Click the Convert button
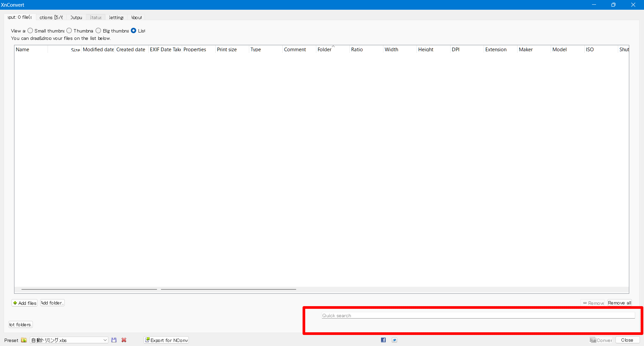 (x=601, y=340)
